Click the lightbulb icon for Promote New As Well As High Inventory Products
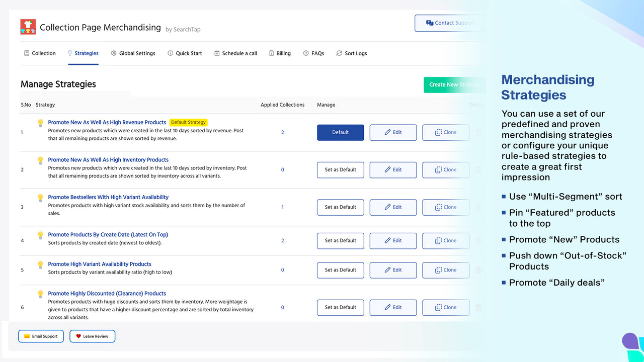 41,160
